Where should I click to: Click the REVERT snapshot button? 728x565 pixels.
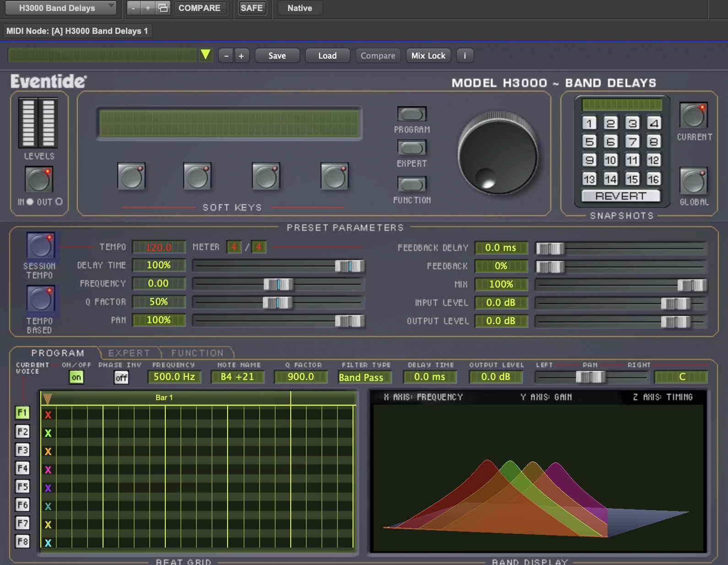621,196
